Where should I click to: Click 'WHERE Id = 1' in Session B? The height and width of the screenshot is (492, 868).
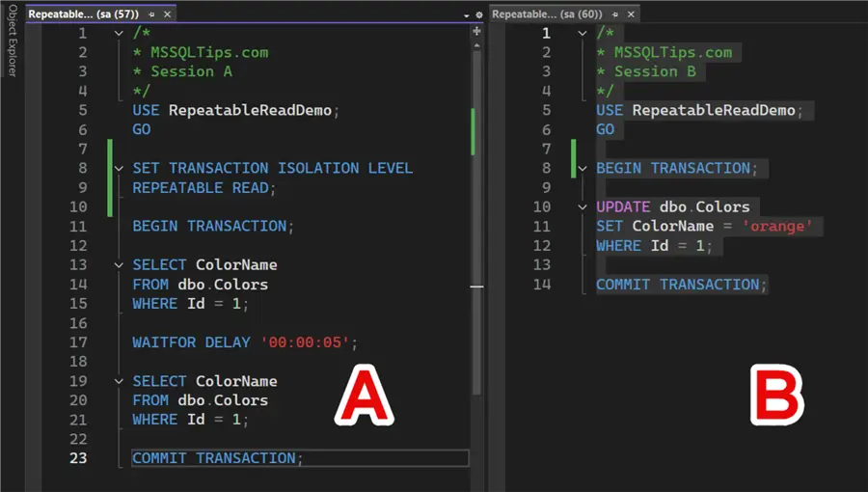click(x=650, y=246)
